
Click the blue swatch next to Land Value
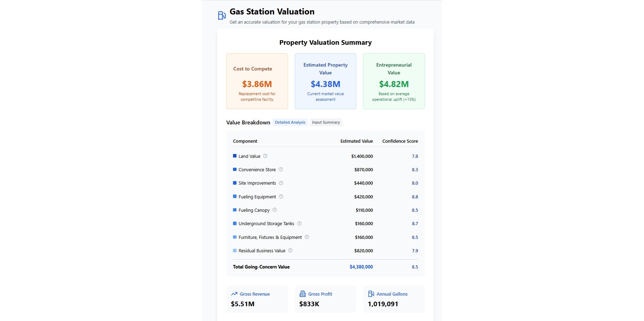click(235, 156)
